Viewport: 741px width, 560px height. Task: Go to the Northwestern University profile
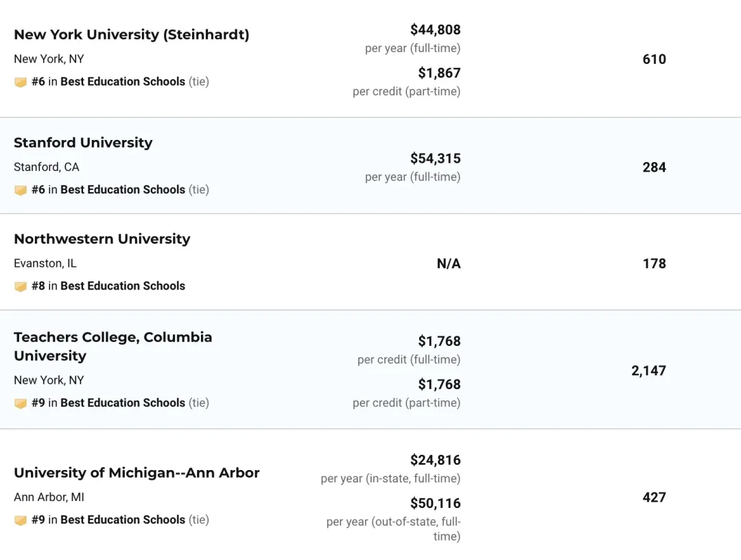pyautogui.click(x=102, y=239)
